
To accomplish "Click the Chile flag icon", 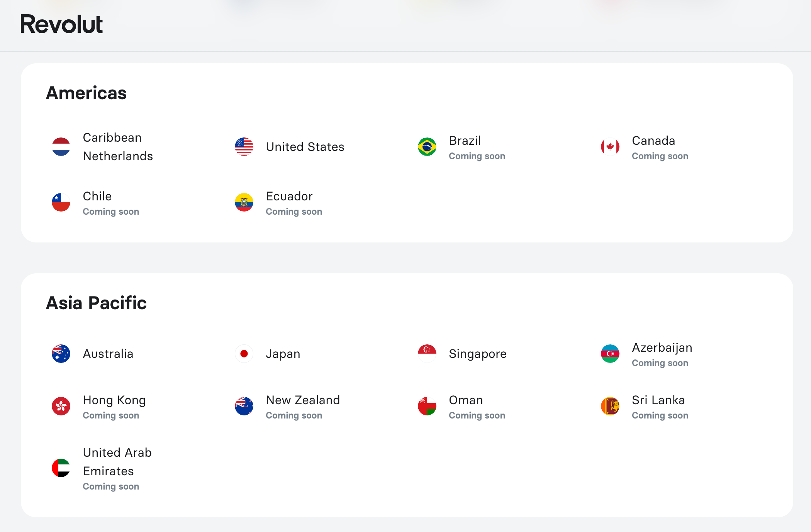I will (61, 202).
